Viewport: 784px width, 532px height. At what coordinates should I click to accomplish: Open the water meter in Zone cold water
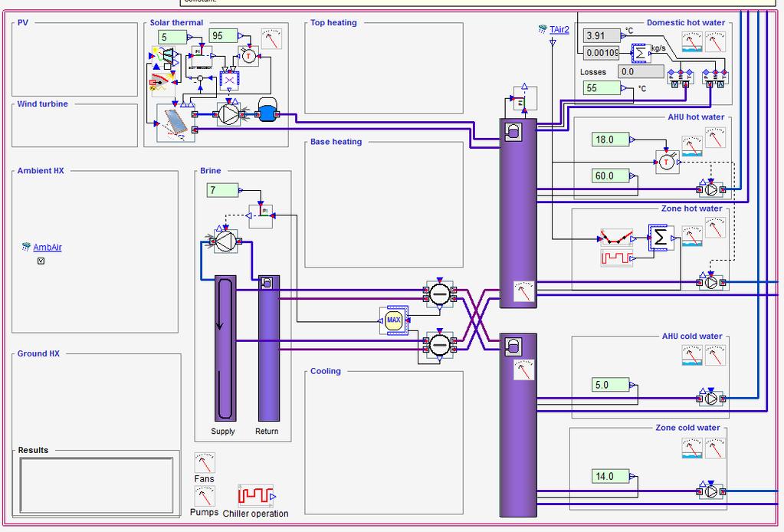pos(692,448)
